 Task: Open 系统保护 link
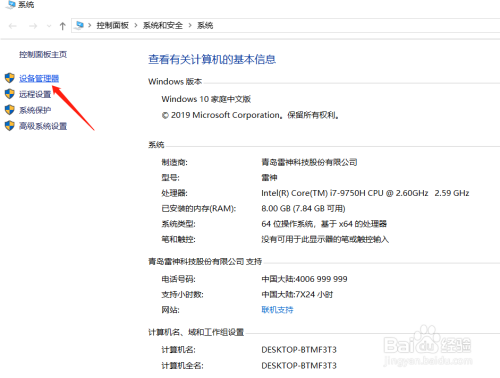35,110
